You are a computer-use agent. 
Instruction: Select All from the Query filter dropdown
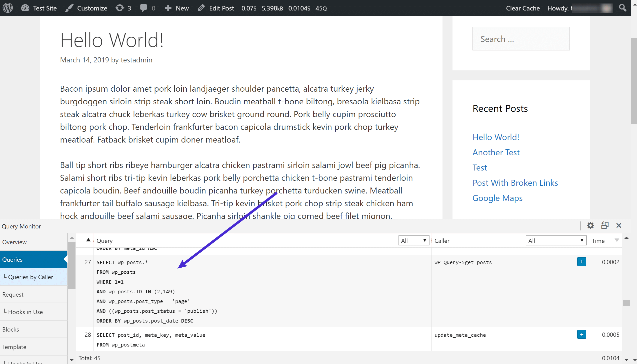(413, 240)
